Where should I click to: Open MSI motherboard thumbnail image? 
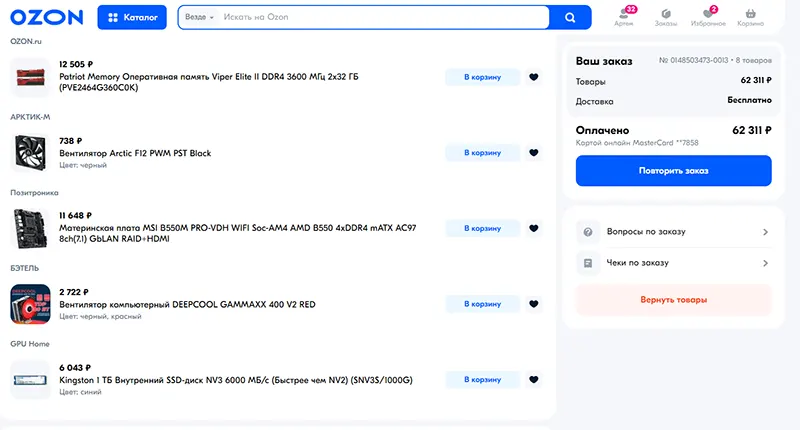(x=31, y=229)
